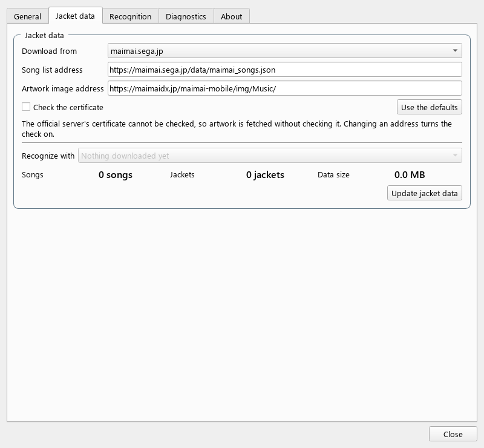Image resolution: width=484 pixels, height=448 pixels.
Task: Show the About tab
Action: (x=232, y=16)
